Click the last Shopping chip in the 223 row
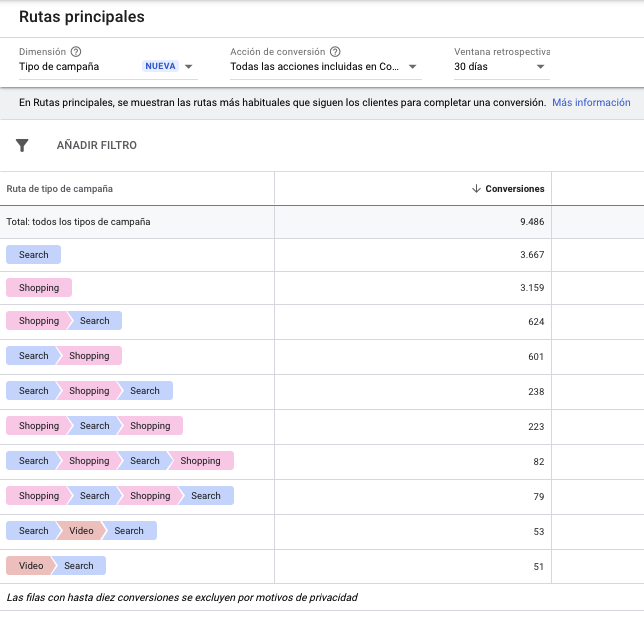This screenshot has height=636, width=644. pyautogui.click(x=150, y=426)
